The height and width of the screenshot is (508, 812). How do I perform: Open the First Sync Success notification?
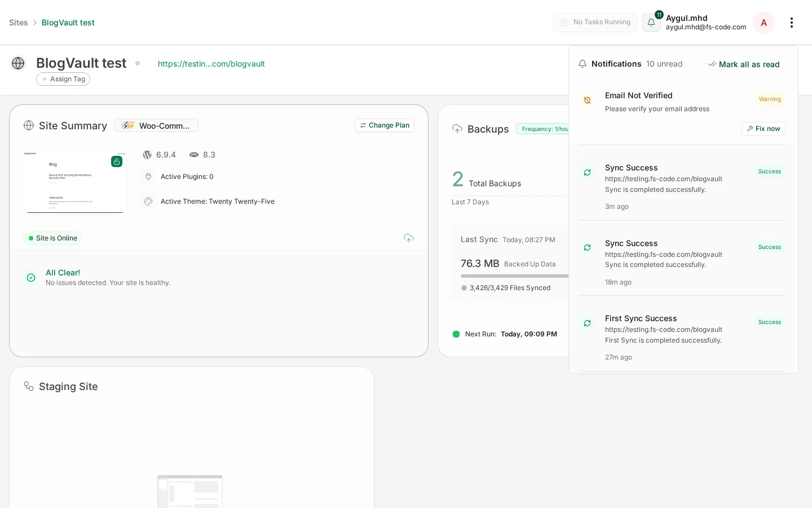point(682,338)
